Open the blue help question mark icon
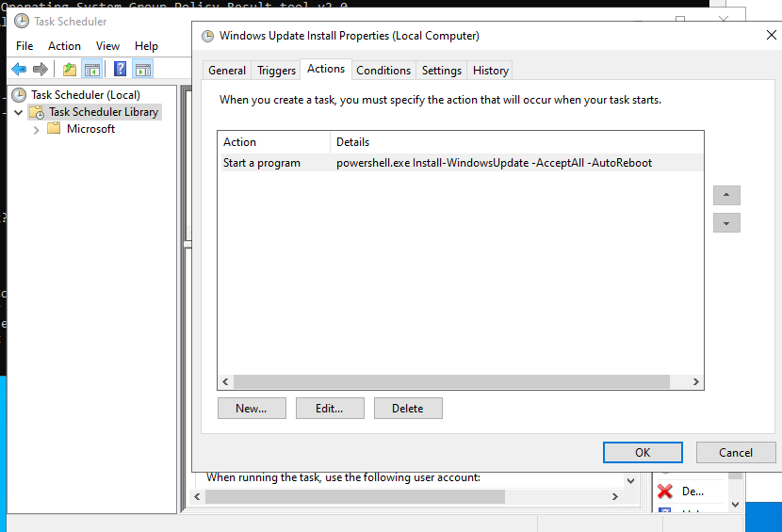The image size is (782, 532). pyautogui.click(x=121, y=69)
